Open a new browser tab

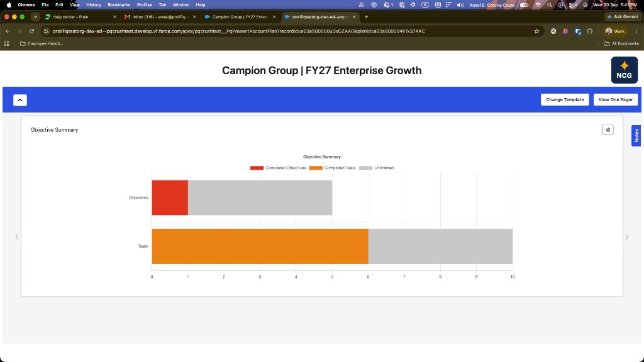(x=367, y=17)
